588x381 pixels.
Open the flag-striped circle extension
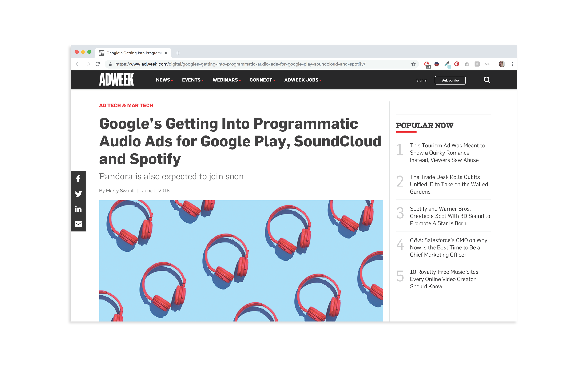click(437, 64)
